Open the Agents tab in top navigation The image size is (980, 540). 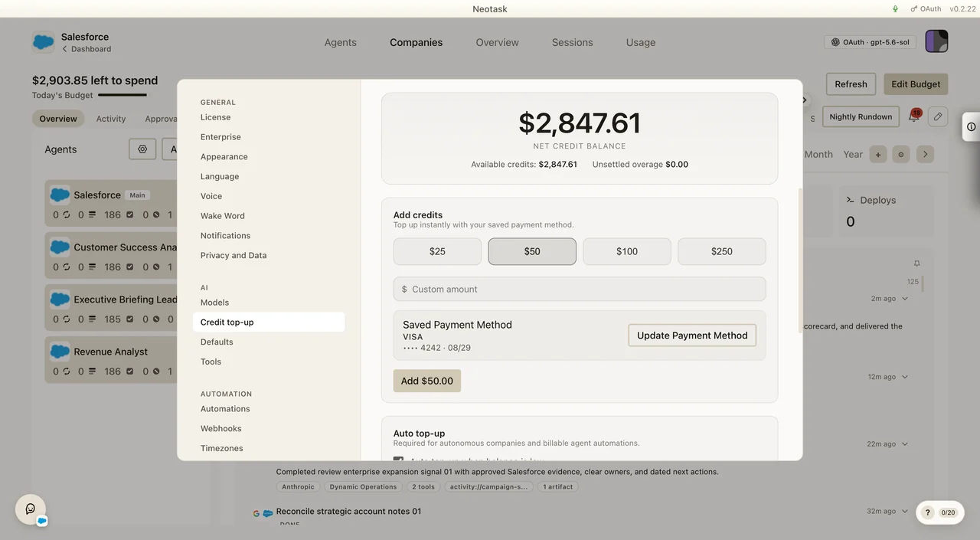340,42
